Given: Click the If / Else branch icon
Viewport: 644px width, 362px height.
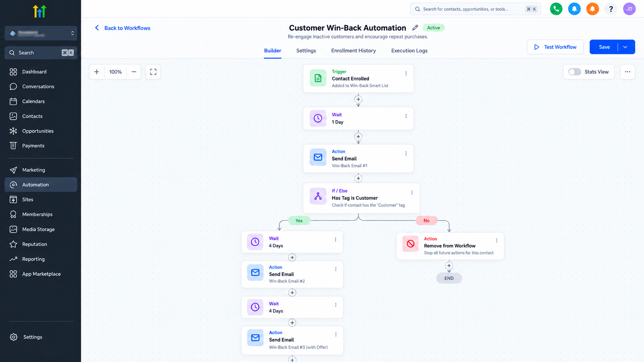Looking at the screenshot, I should tap(318, 196).
